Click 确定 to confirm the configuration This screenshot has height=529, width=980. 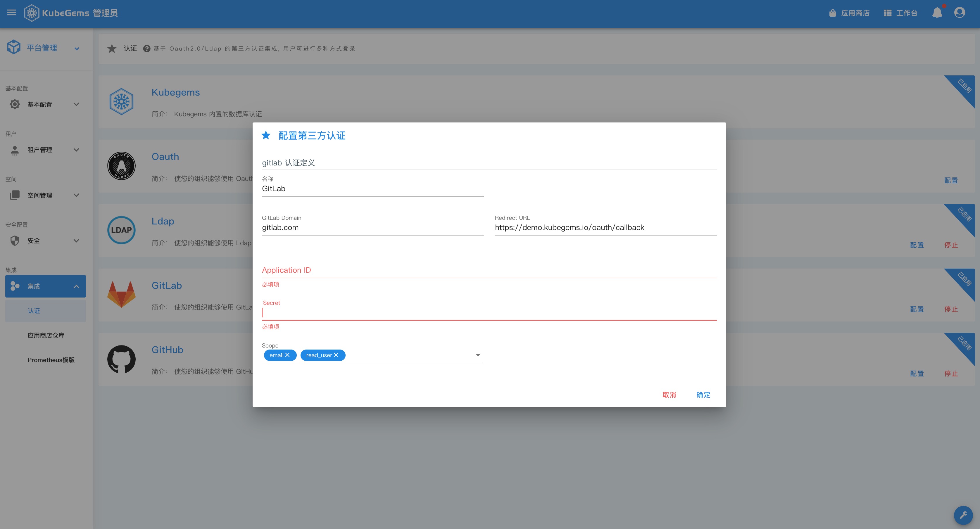click(703, 395)
